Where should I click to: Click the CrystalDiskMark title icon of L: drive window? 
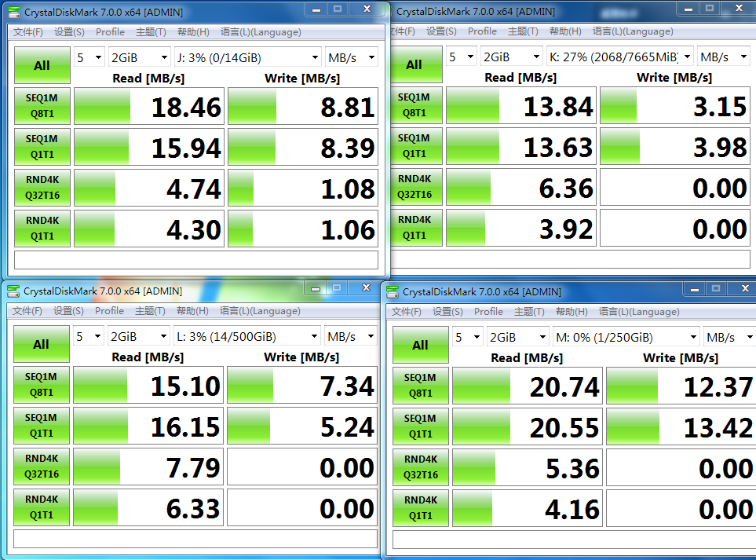13,291
